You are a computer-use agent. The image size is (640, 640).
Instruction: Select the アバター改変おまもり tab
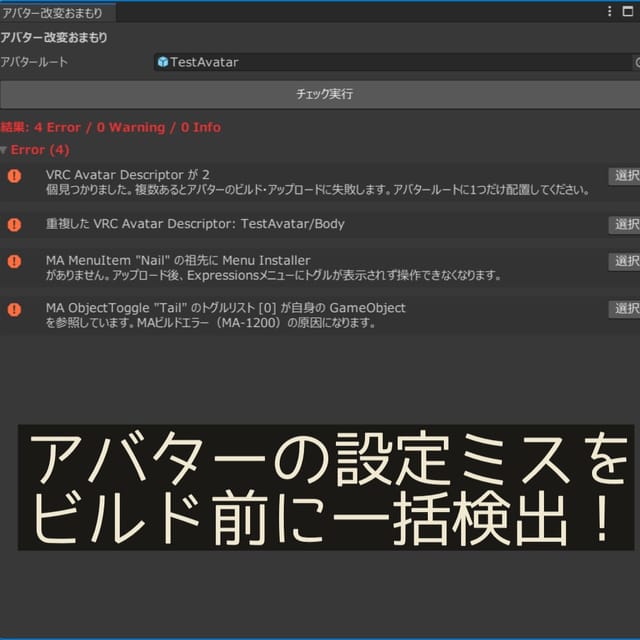56,12
